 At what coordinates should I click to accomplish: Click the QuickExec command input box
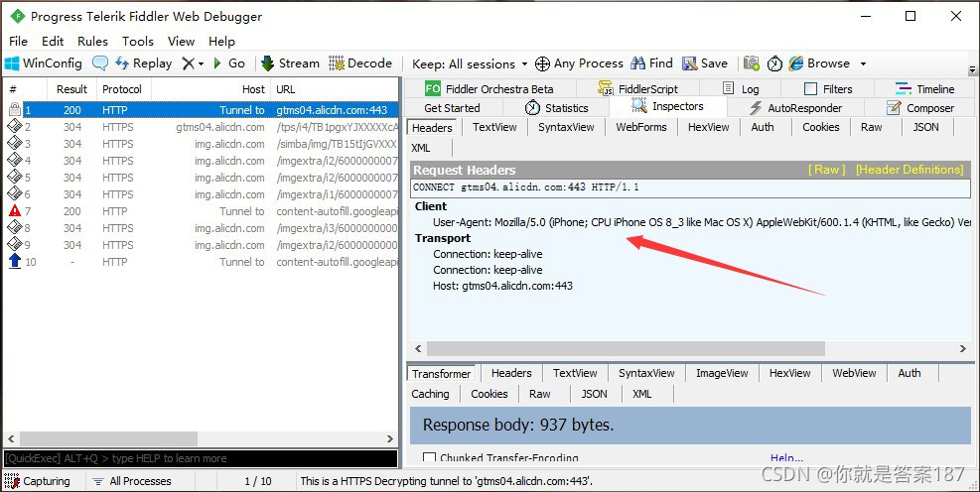[201, 458]
